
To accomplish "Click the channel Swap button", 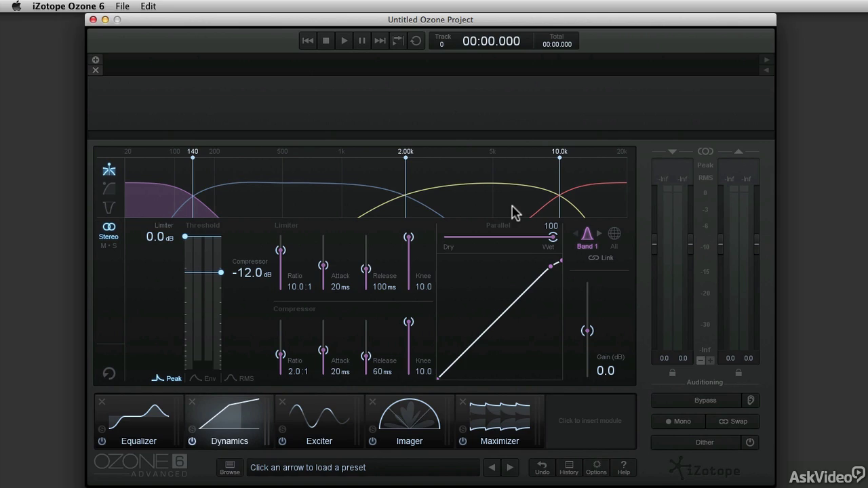I will [732, 422].
